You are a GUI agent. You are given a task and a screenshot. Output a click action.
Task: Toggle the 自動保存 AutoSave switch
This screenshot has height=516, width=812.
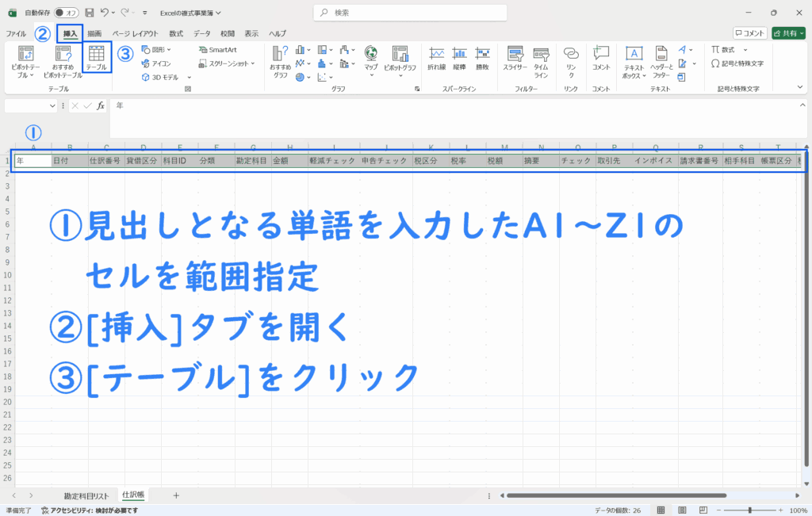click(x=65, y=13)
